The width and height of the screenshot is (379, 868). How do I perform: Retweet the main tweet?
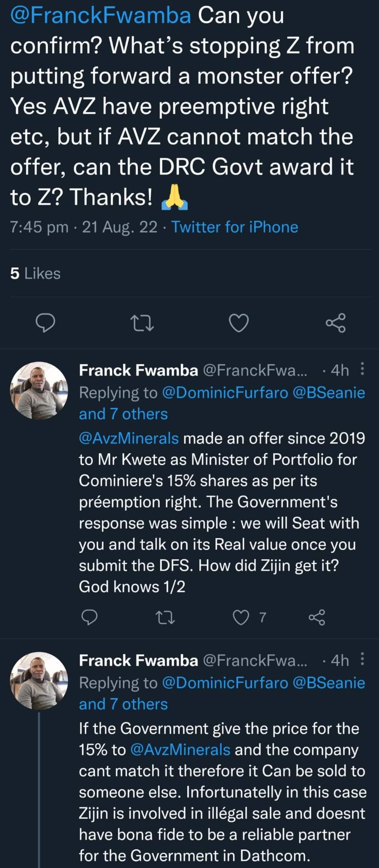[141, 323]
